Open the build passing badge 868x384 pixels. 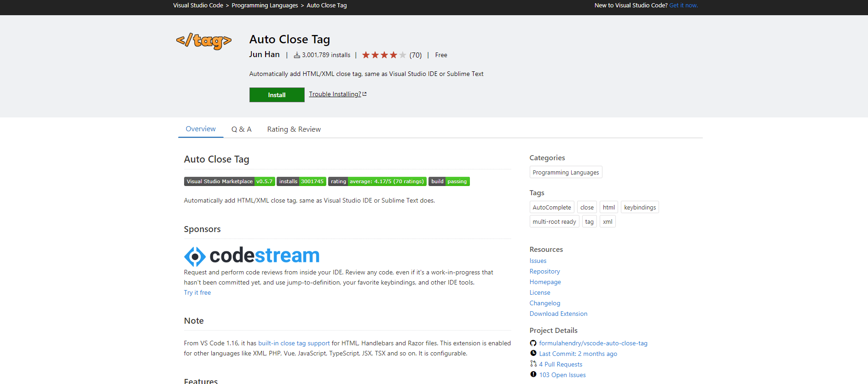point(449,181)
